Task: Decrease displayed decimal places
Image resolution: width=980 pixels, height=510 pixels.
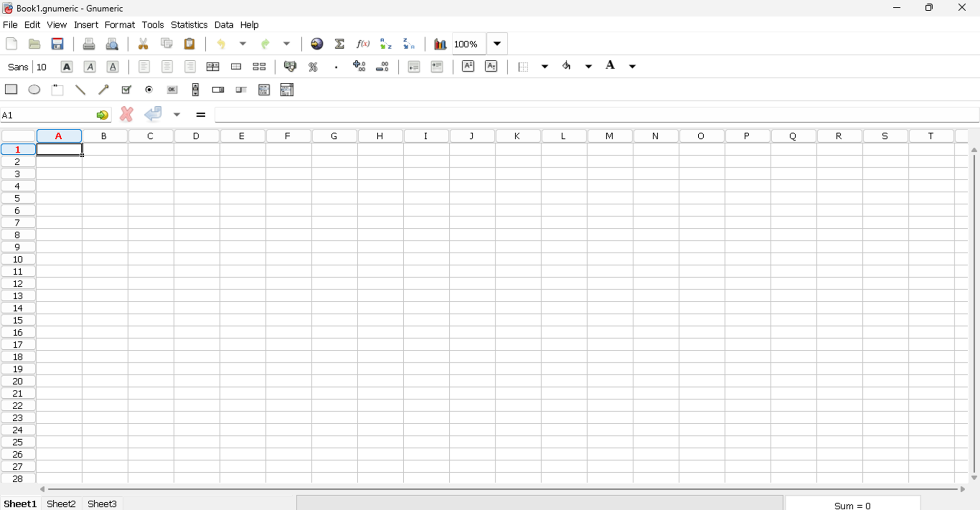Action: [x=382, y=67]
